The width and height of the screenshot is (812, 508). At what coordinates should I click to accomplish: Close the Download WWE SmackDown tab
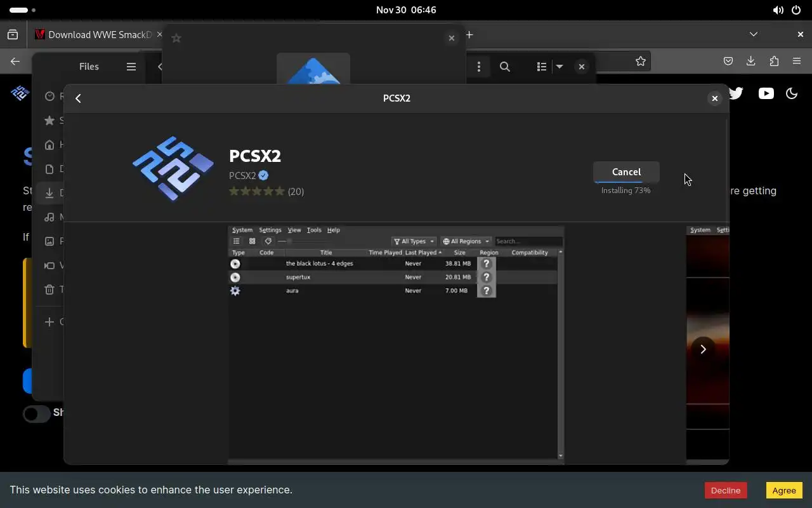click(159, 35)
